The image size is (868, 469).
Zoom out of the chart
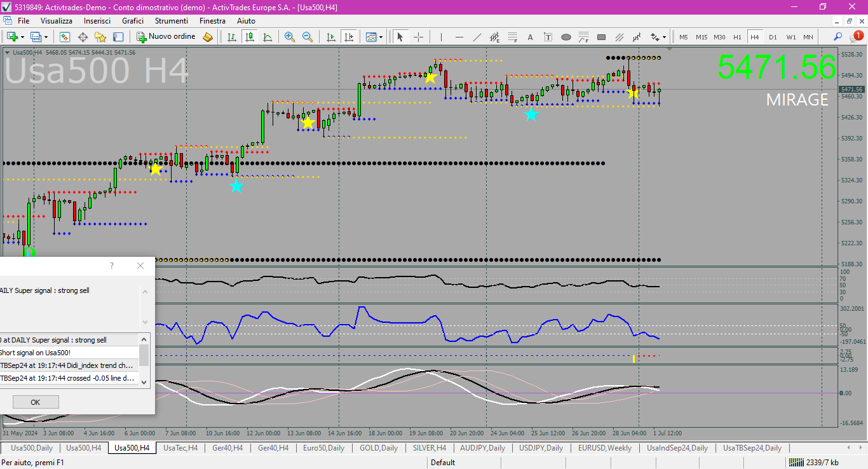click(308, 37)
